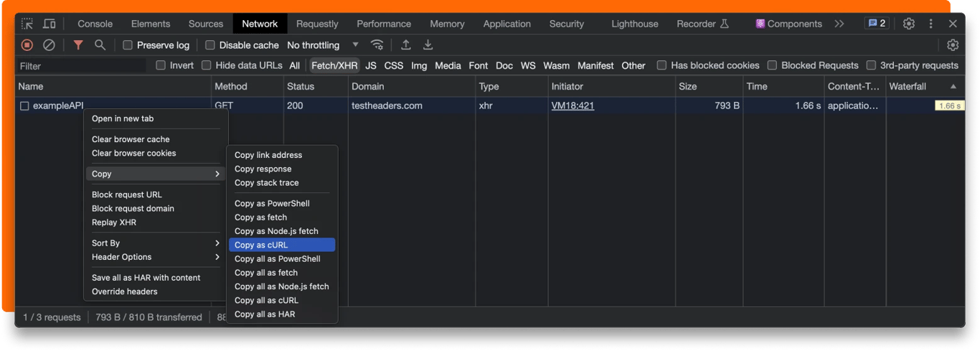Viewport: 980px width, 351px height.
Task: Open network settings gear icon
Action: (x=953, y=45)
